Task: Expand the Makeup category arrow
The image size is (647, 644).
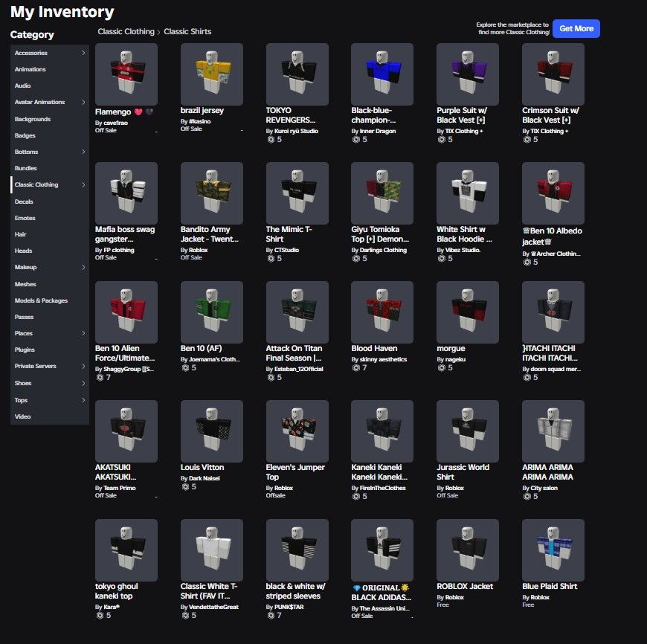Action: point(83,267)
